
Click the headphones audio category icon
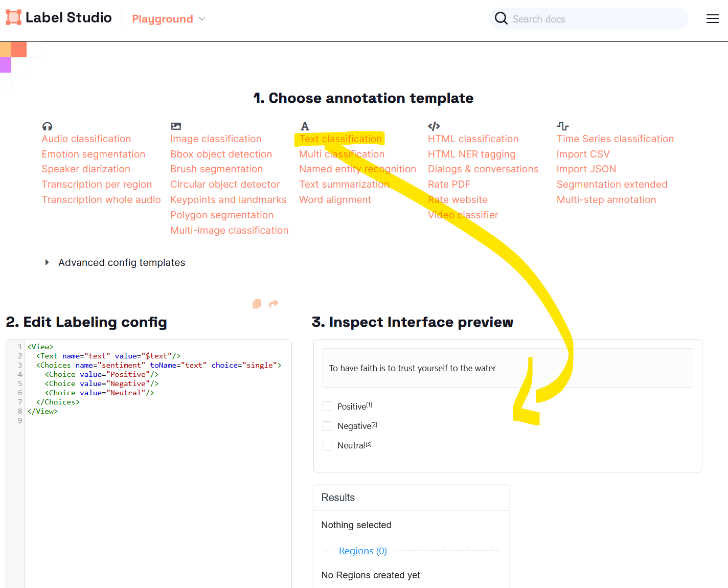point(47,126)
